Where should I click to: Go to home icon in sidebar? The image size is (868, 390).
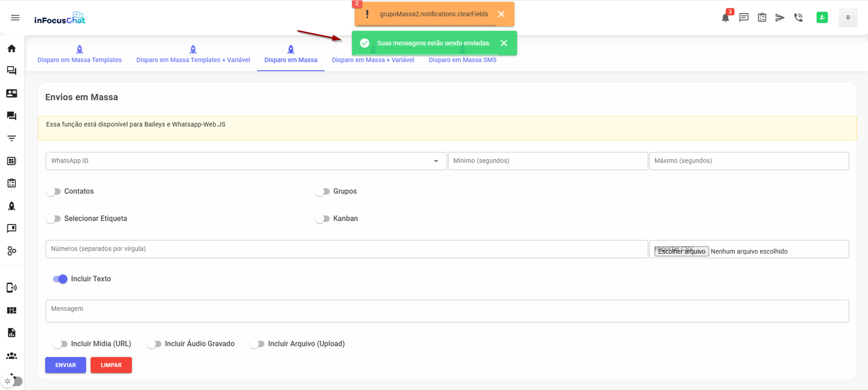pos(12,49)
